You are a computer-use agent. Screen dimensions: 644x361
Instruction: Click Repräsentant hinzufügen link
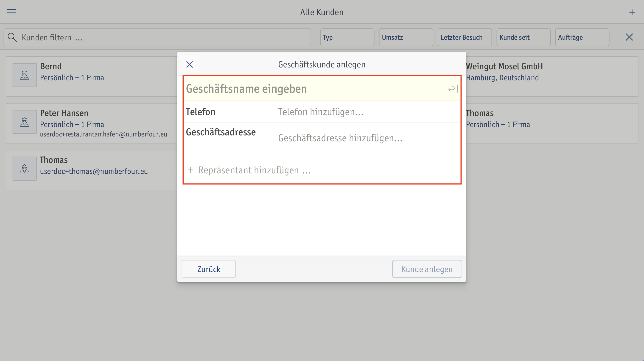[x=255, y=170]
